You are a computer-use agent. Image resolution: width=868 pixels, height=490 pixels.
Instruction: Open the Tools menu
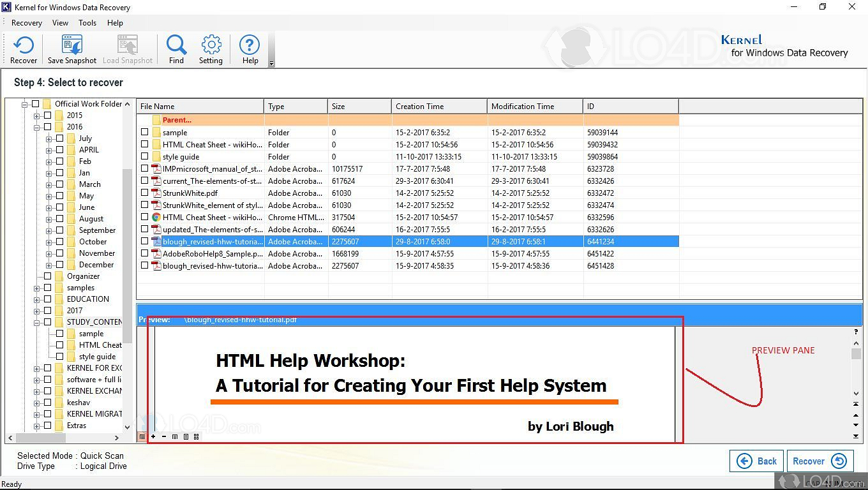(87, 22)
